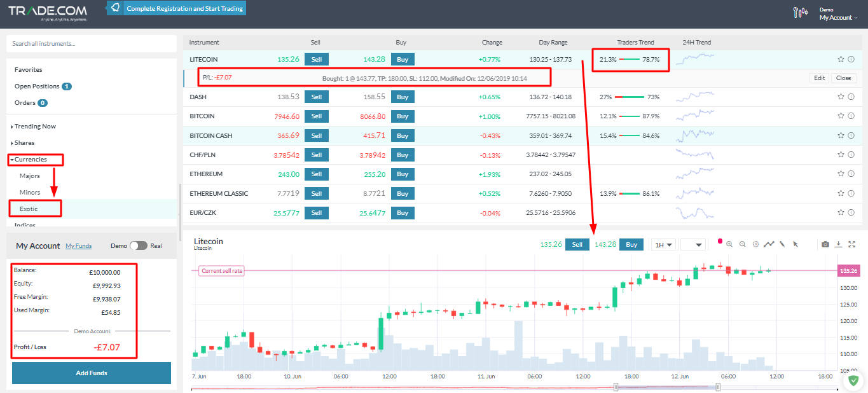The height and width of the screenshot is (393, 868).
Task: Click Sell button for ETHEREUM row
Action: (x=316, y=174)
